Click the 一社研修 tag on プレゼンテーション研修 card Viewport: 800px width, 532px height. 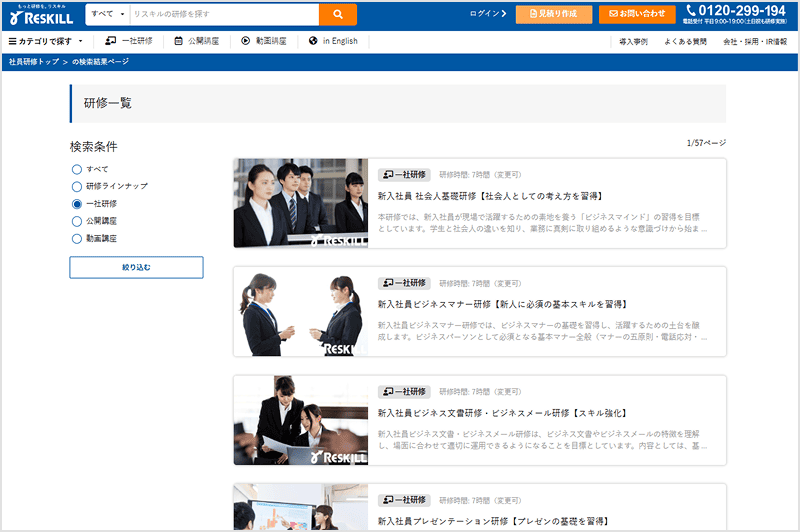[404, 500]
